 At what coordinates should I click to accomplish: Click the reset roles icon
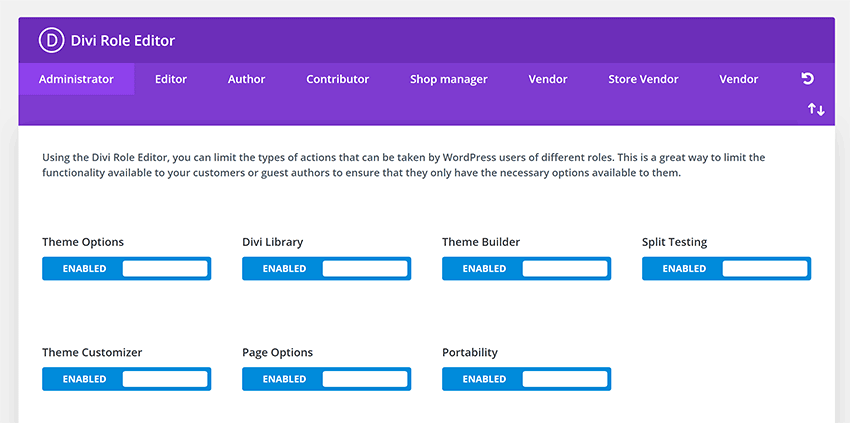807,79
